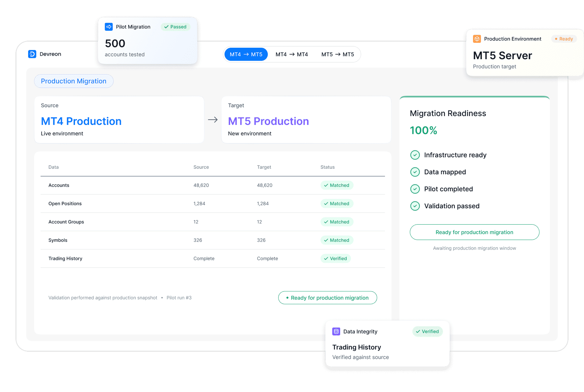Click the Pilot Migration arrow icon

[x=109, y=27]
